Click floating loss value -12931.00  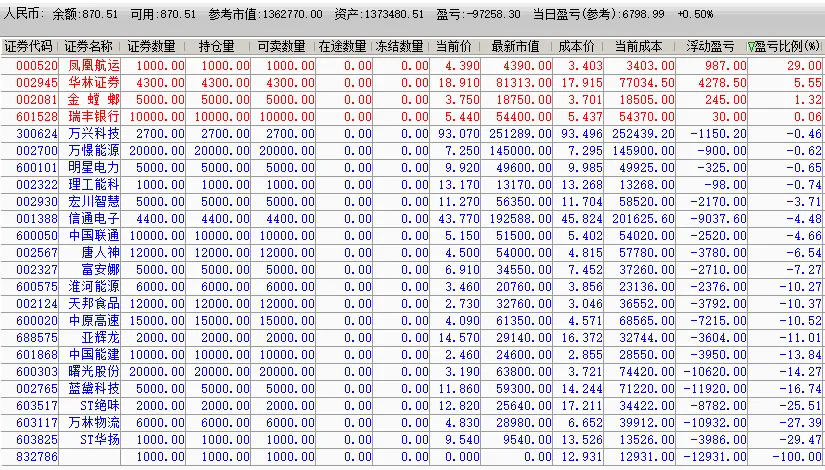point(714,457)
